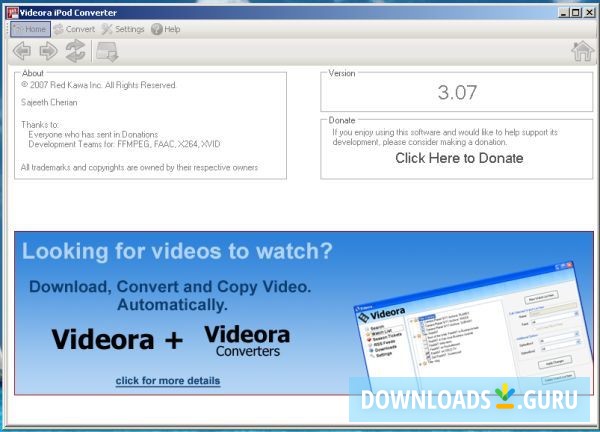Click the 'Looking for videos to watch?' banner heading

177,251
